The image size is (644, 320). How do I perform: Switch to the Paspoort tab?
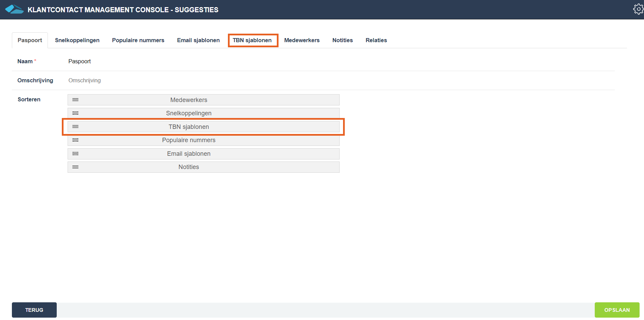[x=30, y=40]
